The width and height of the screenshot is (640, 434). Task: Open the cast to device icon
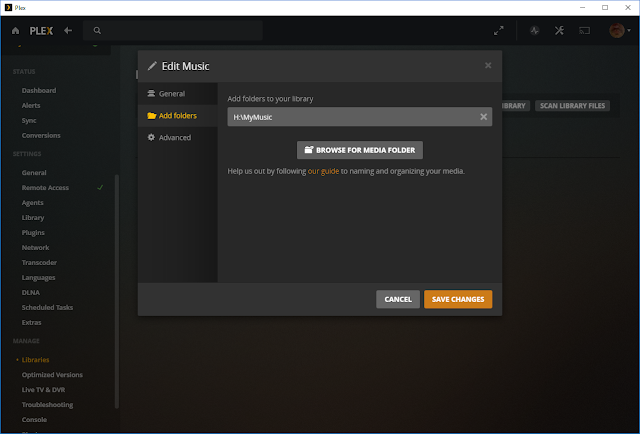point(584,31)
